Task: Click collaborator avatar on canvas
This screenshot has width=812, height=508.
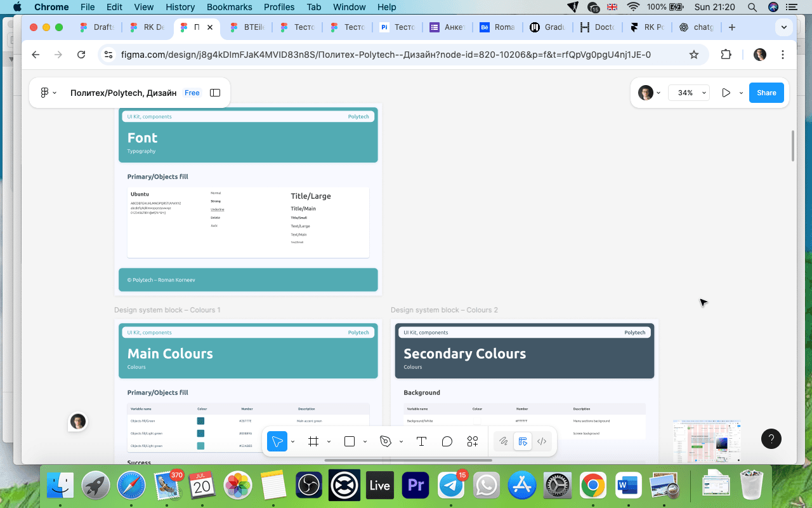Action: (x=78, y=422)
